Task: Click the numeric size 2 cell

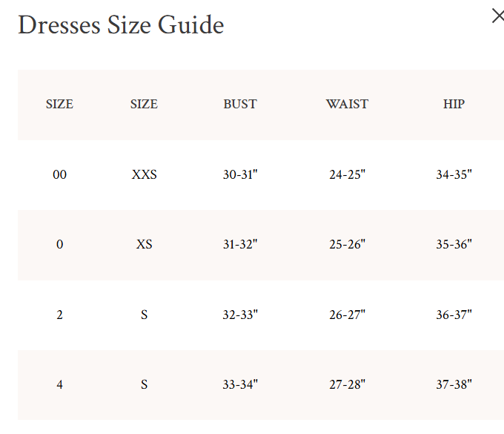Action: [59, 315]
